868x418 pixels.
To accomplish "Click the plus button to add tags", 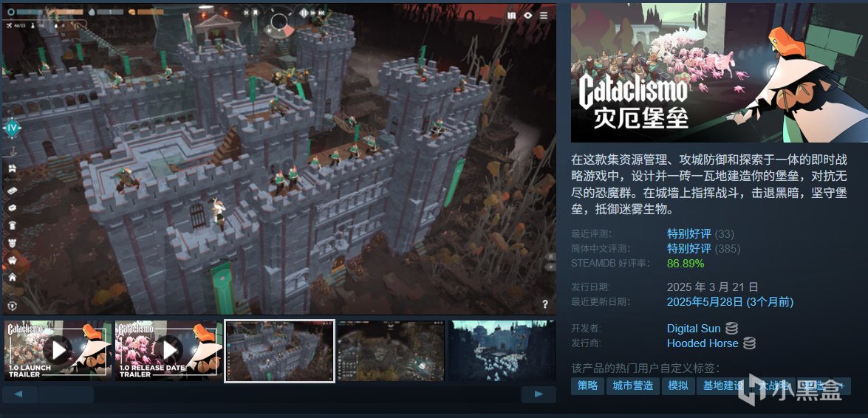I will click(842, 386).
